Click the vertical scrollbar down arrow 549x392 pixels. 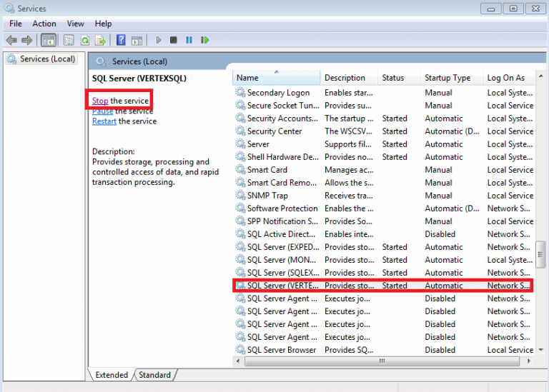pyautogui.click(x=540, y=350)
